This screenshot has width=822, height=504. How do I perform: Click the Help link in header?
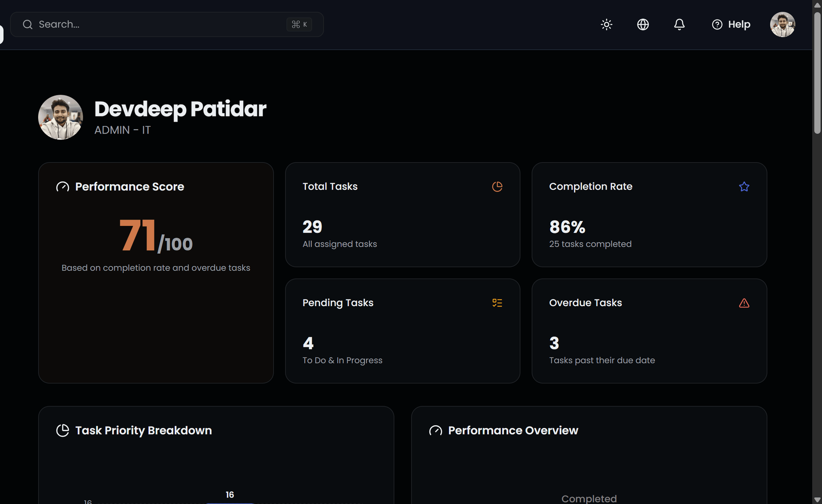(731, 24)
